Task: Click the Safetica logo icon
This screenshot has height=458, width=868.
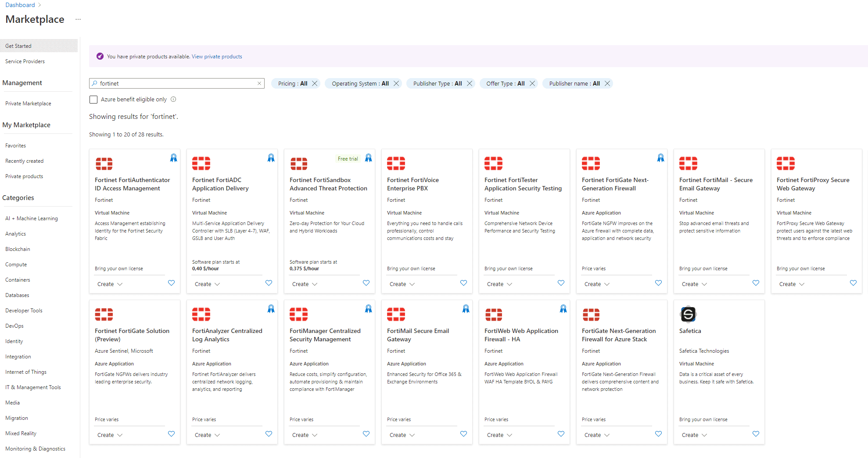Action: (688, 314)
